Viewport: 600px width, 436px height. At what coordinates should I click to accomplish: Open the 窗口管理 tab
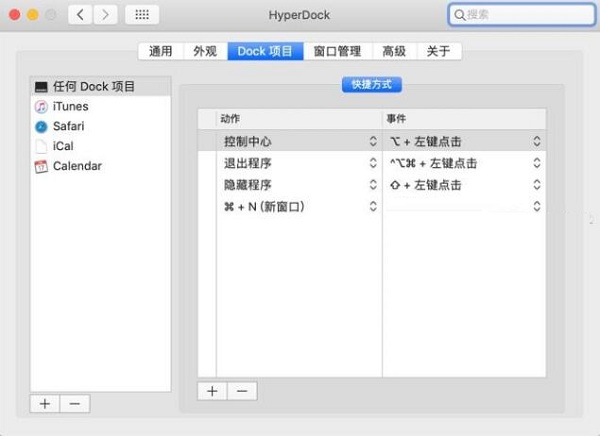point(338,51)
